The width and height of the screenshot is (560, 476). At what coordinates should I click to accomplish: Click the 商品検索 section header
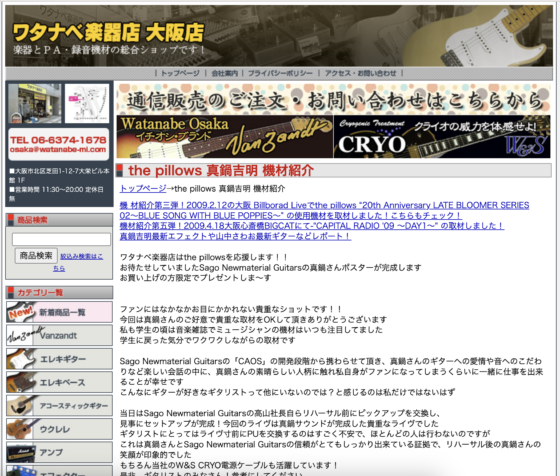tap(59, 220)
